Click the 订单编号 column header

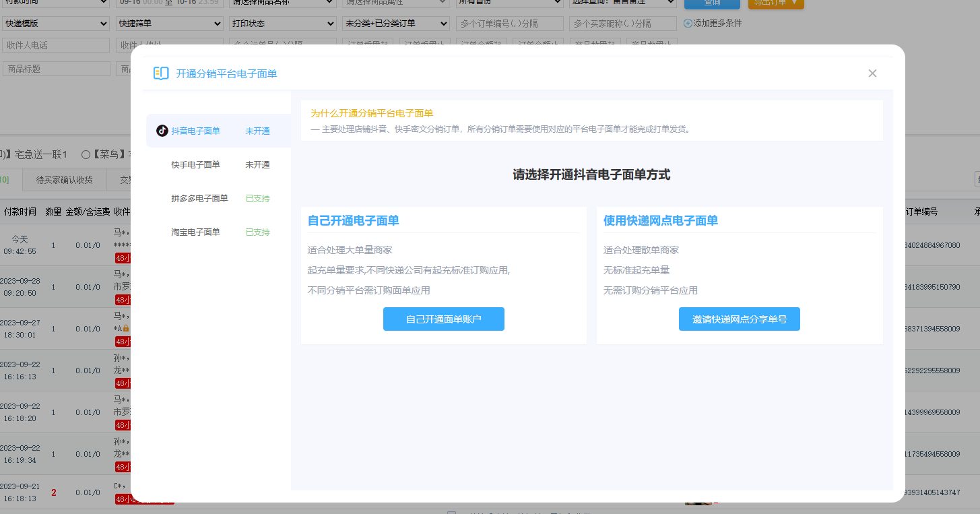921,212
